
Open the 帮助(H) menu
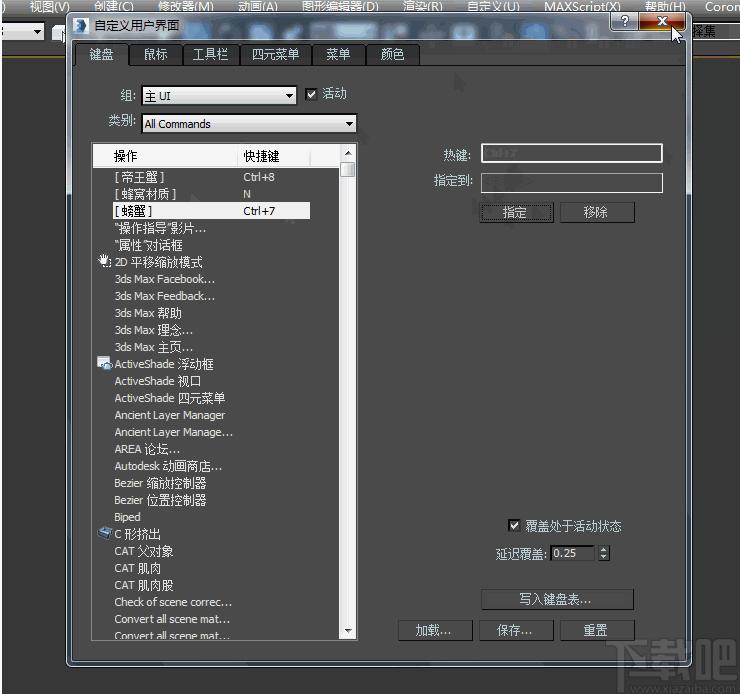tap(665, 6)
